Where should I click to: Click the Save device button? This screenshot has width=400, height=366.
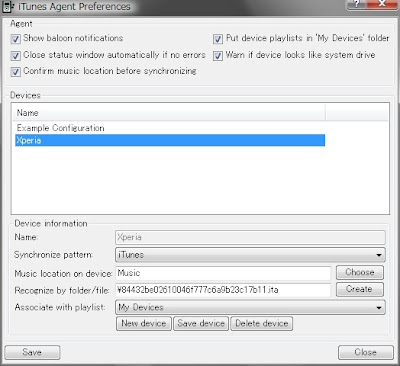pos(201,323)
